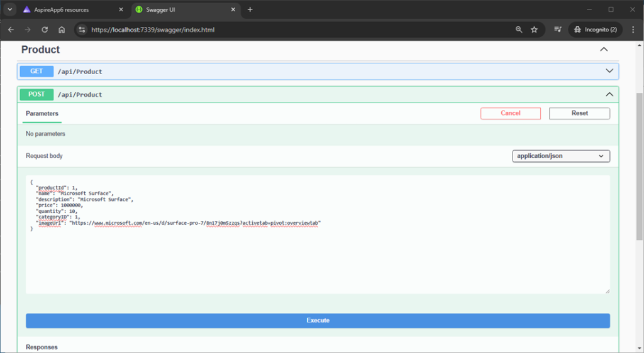Execute the POST request
Screen dimensions: 644x353
click(318, 320)
